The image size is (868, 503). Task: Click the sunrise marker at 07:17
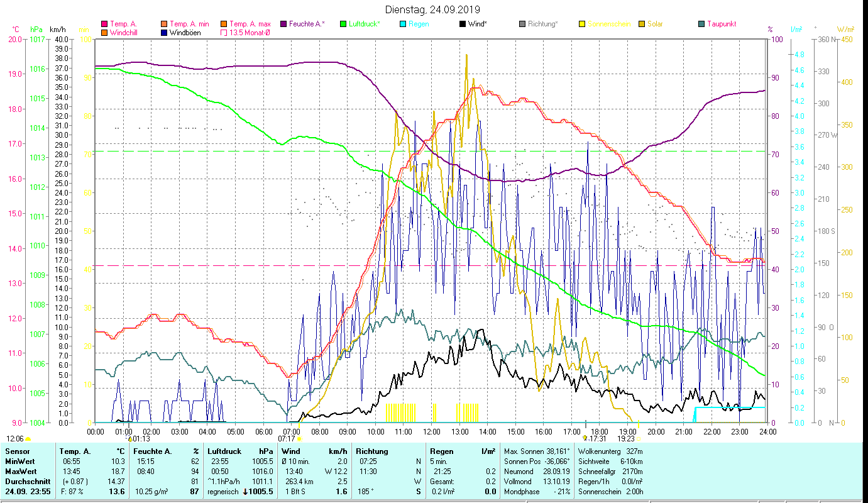tap(299, 439)
